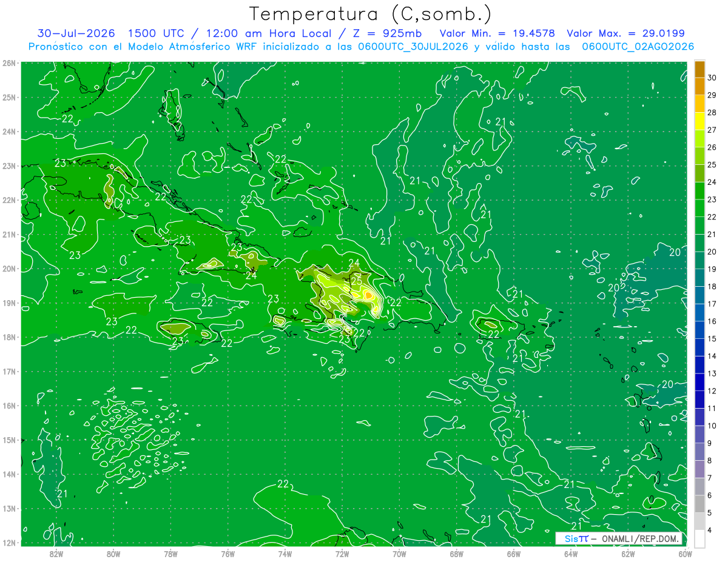The width and height of the screenshot is (728, 562).
Task: Click the "13N" latitude axis label
Action: [9, 509]
